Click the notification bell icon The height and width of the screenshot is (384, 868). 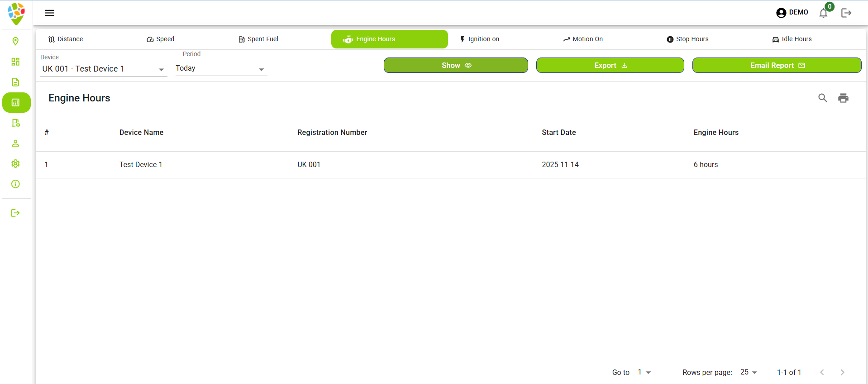point(823,13)
